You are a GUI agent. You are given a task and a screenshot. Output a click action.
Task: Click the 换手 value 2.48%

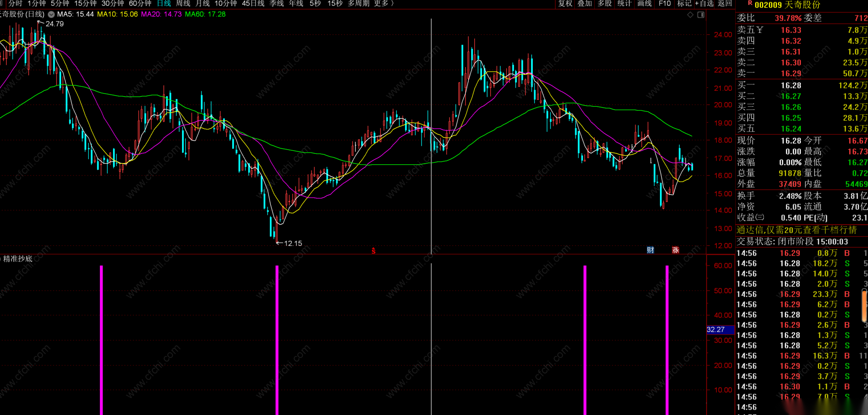[x=790, y=196]
